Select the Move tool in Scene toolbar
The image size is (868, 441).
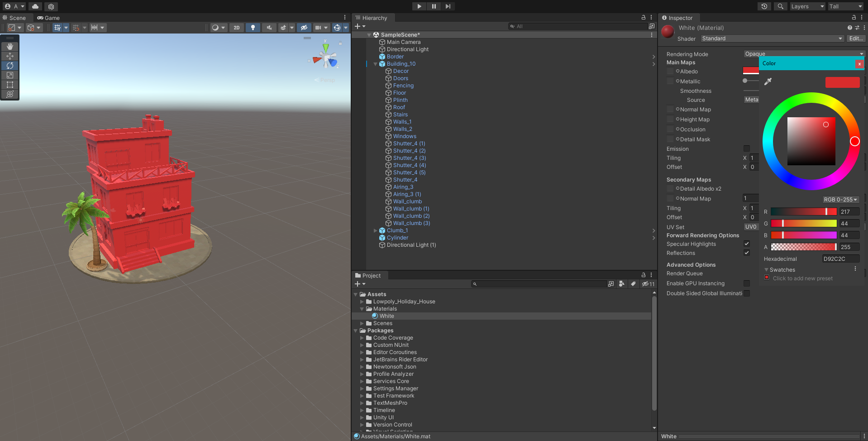pyautogui.click(x=10, y=56)
